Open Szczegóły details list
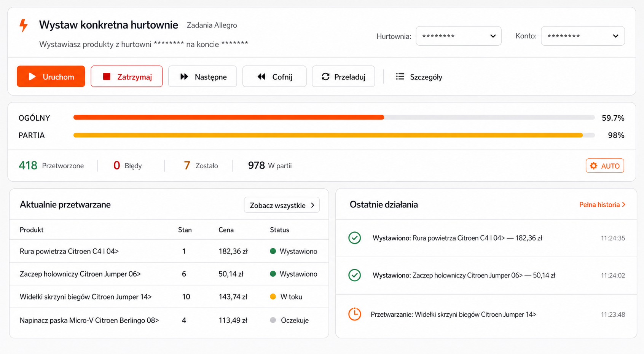The image size is (644, 354). pyautogui.click(x=419, y=77)
